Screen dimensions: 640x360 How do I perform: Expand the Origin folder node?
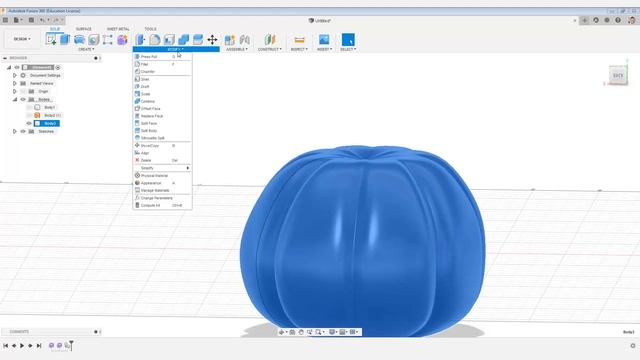tap(15, 91)
